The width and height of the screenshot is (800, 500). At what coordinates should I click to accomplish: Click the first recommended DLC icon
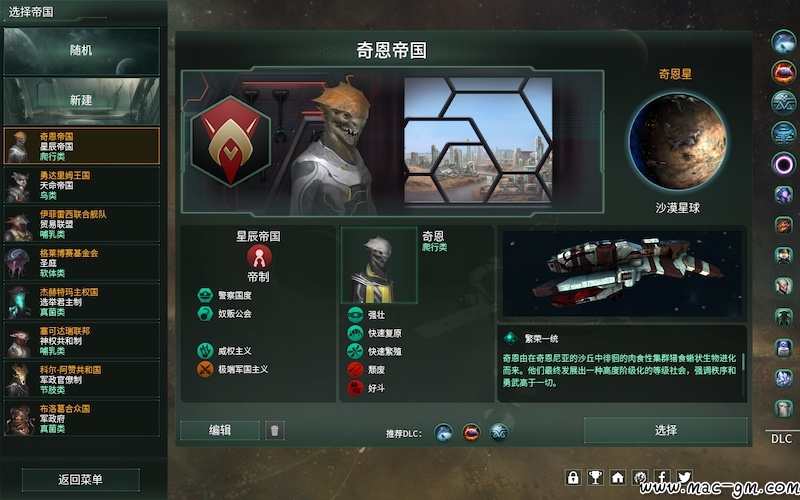443,433
